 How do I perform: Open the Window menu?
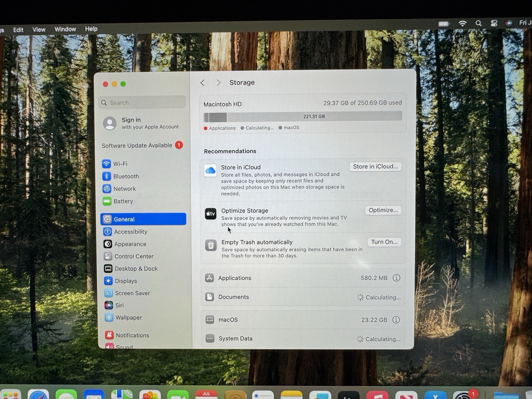coord(65,29)
